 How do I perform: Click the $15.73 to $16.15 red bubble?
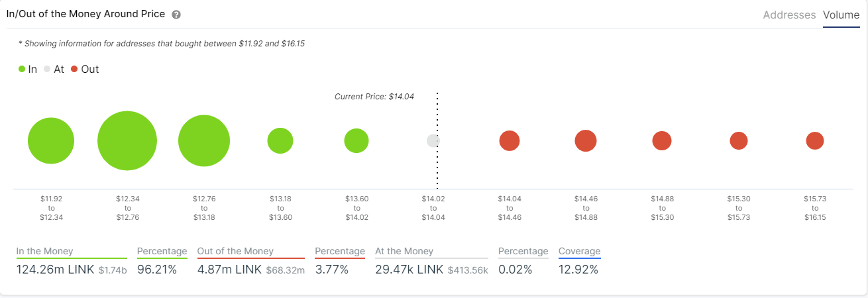click(x=815, y=141)
